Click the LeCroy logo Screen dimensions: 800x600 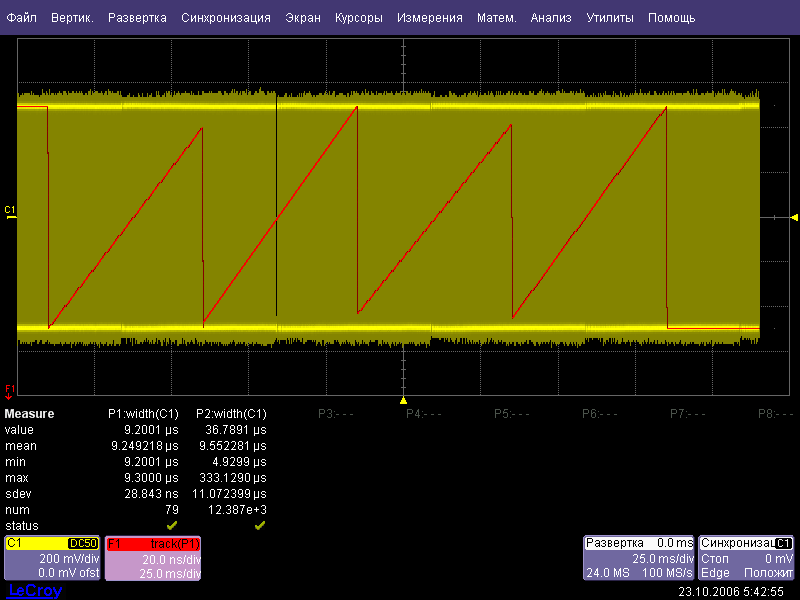[35, 591]
